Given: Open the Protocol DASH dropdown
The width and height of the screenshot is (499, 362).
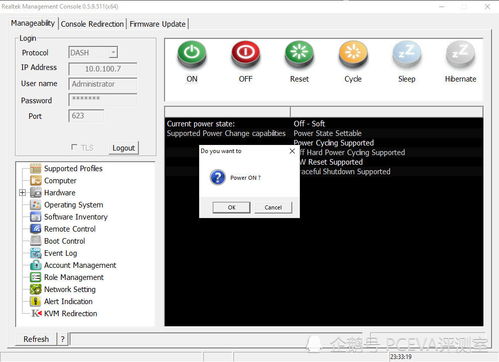Looking at the screenshot, I should click(x=93, y=52).
